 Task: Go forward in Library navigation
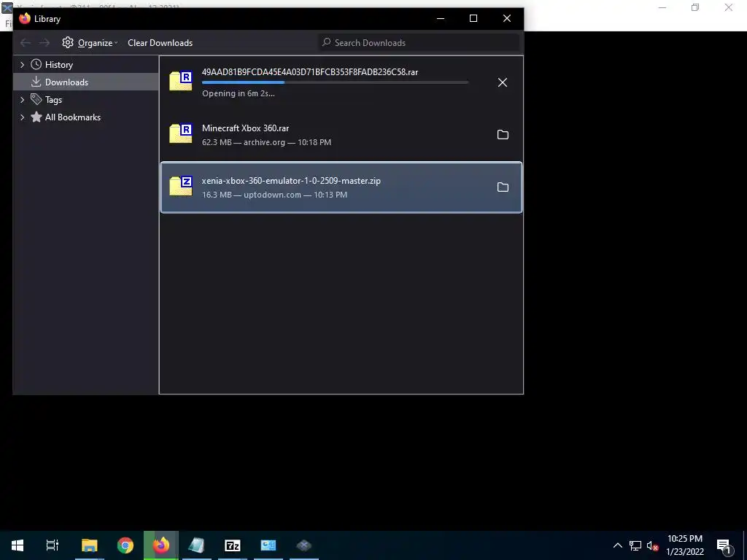[44, 43]
